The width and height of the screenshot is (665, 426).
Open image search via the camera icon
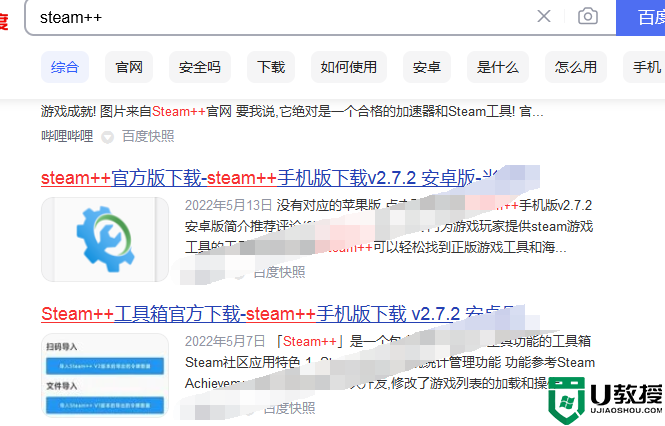(x=588, y=17)
